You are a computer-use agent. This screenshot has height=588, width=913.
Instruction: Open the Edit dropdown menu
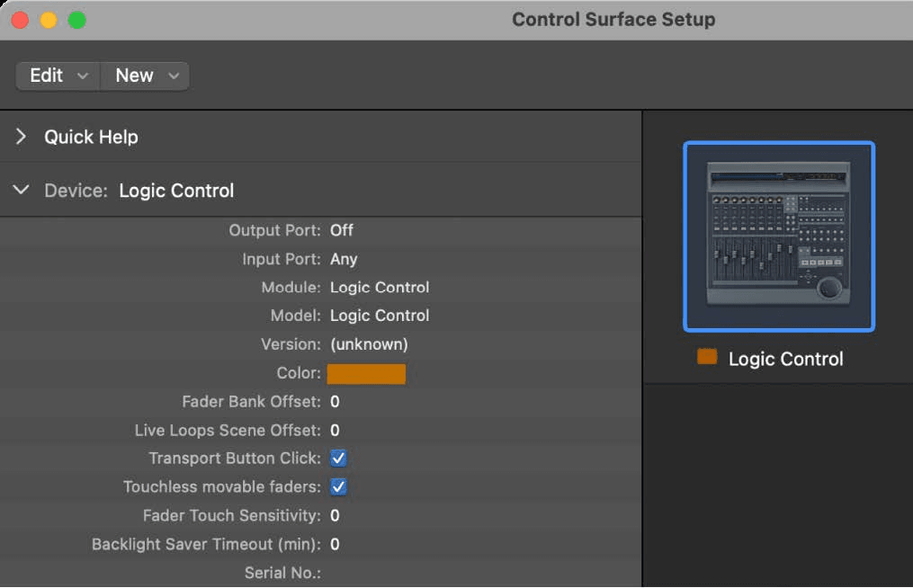58,76
